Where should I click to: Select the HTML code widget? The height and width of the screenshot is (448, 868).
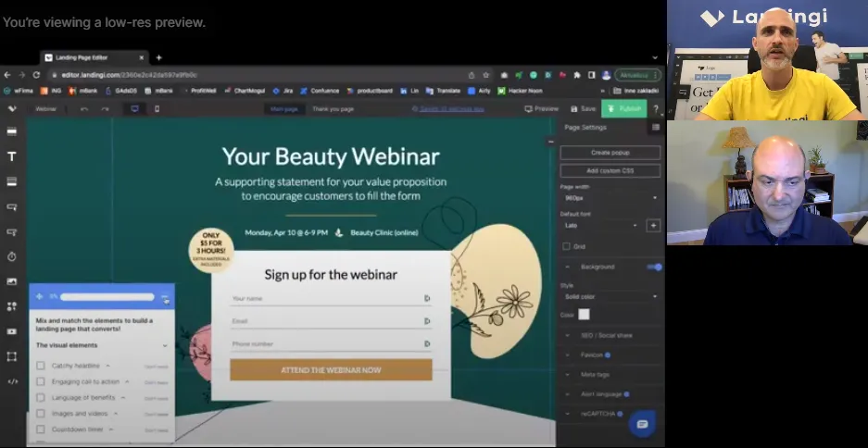tap(12, 381)
